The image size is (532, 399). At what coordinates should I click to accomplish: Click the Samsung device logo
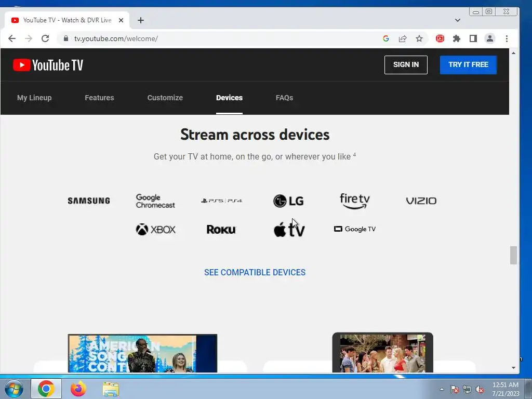point(89,201)
